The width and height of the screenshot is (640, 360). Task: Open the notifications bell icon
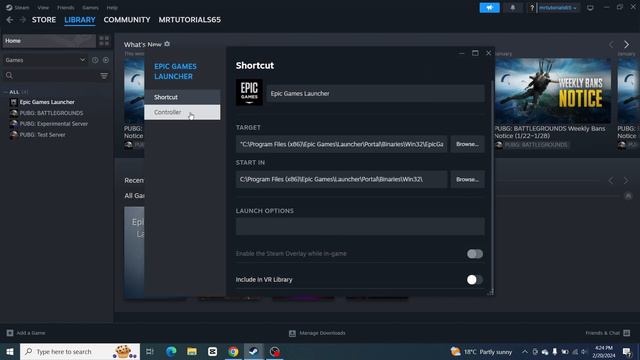click(x=513, y=7)
